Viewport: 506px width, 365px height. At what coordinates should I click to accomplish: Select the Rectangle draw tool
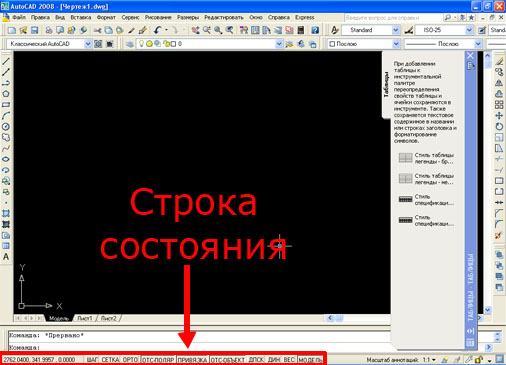[6, 105]
